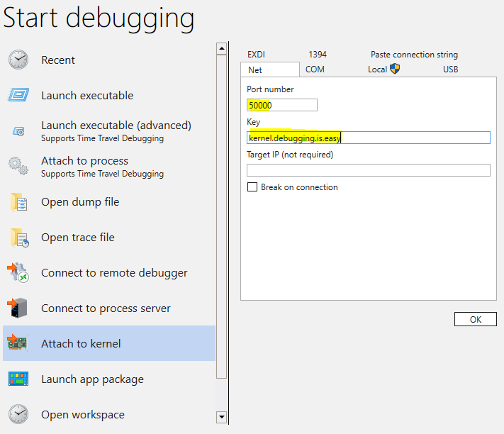Open the Attach to process gears icon

pos(18,166)
